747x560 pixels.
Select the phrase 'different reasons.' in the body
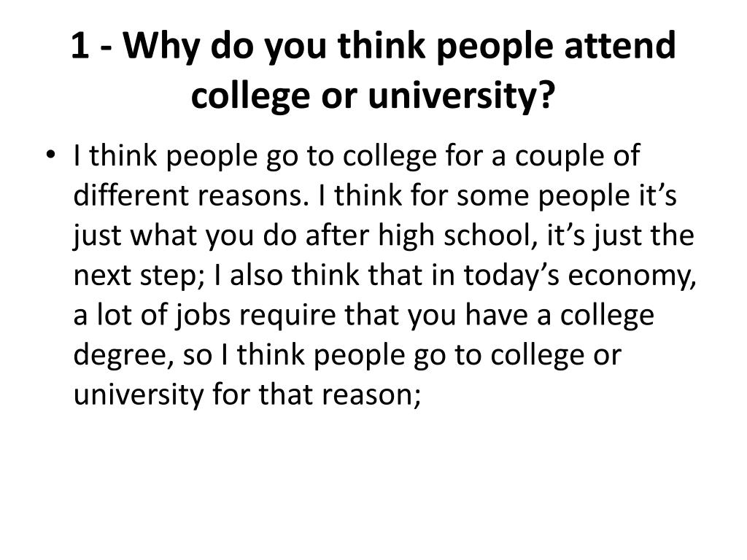[189, 195]
